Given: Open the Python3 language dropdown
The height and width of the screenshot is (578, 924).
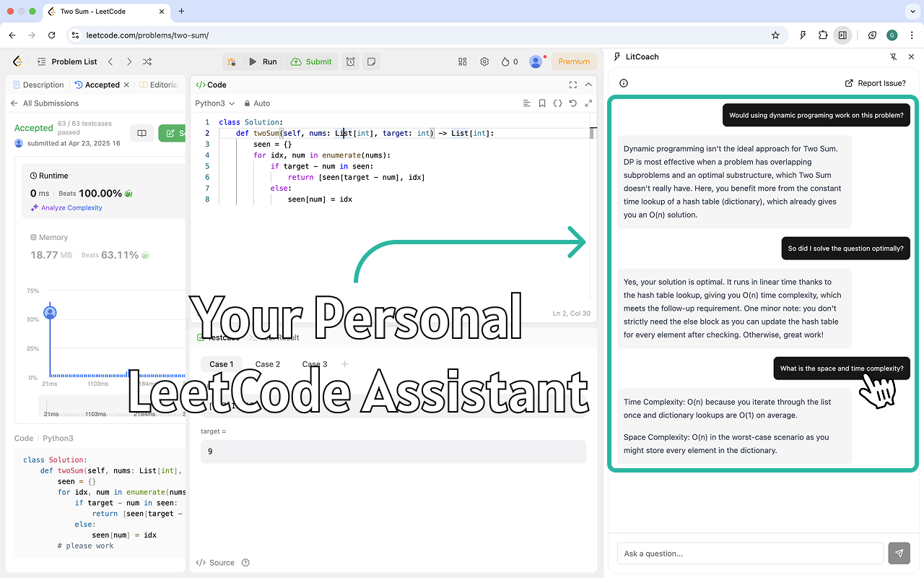Looking at the screenshot, I should point(215,103).
